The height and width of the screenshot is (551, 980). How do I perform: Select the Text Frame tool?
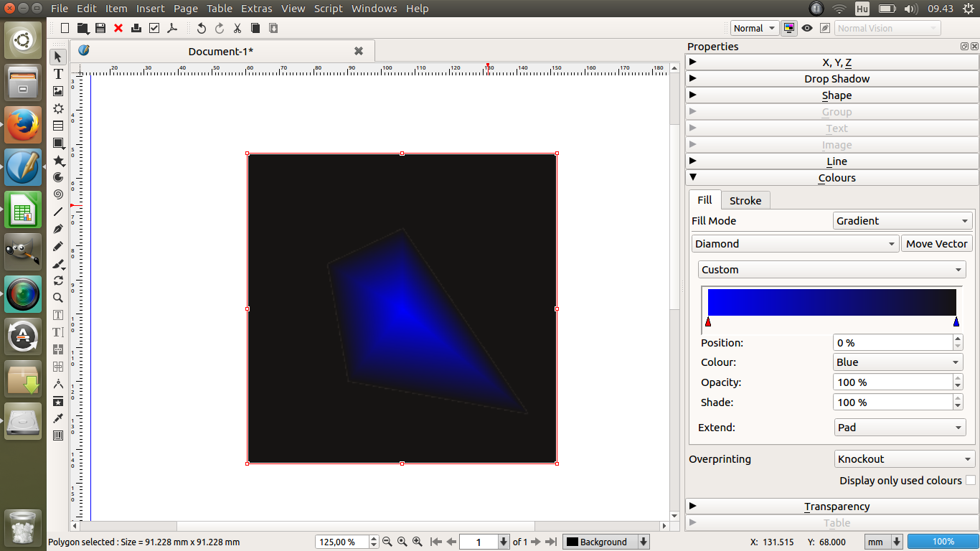click(58, 74)
